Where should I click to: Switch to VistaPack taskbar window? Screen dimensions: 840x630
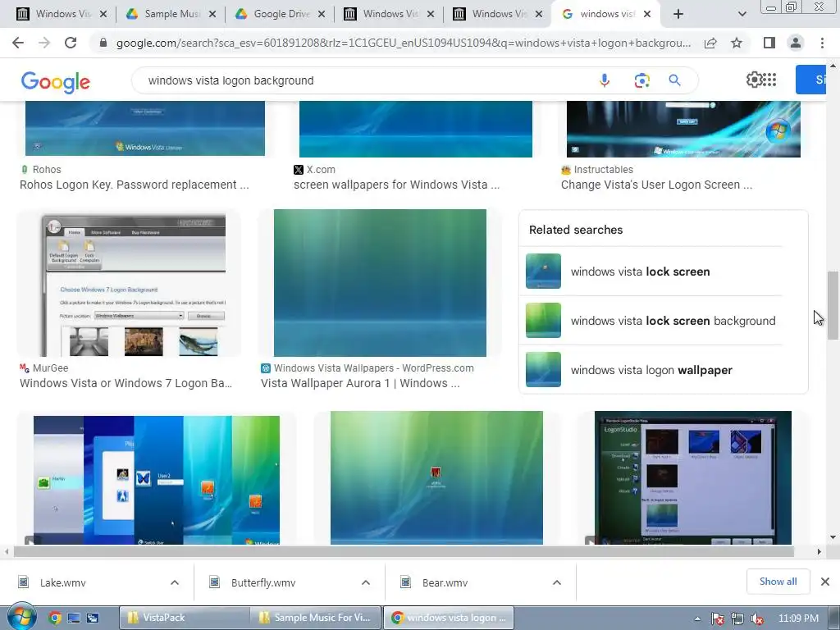coord(184,618)
